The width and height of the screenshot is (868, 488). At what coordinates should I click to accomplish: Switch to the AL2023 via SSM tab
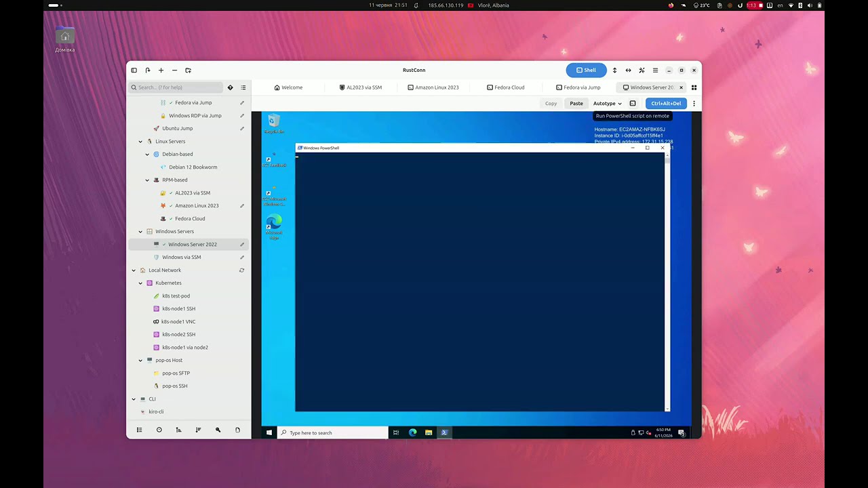coord(360,87)
